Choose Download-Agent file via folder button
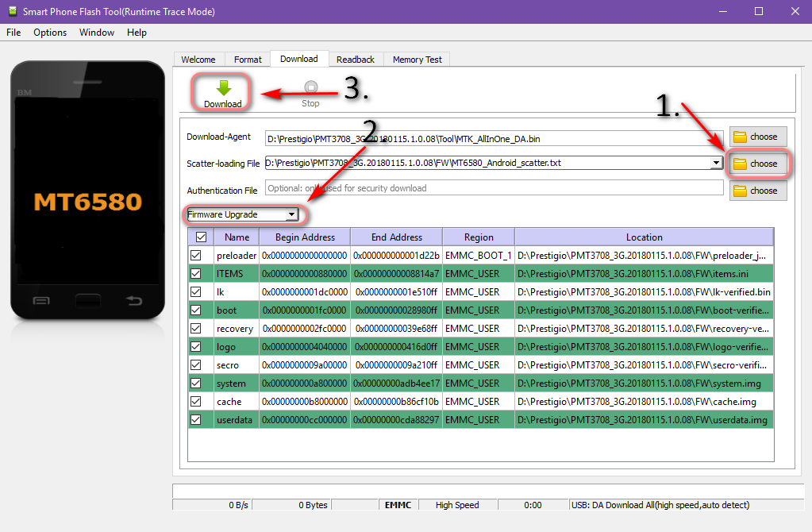Viewport: 812px width, 532px height. click(x=758, y=137)
